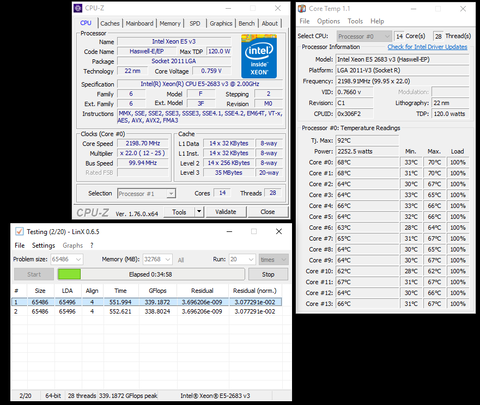The image size is (480, 405).
Task: Click the Instructions field in CPU-Z
Action: pyautogui.click(x=200, y=117)
